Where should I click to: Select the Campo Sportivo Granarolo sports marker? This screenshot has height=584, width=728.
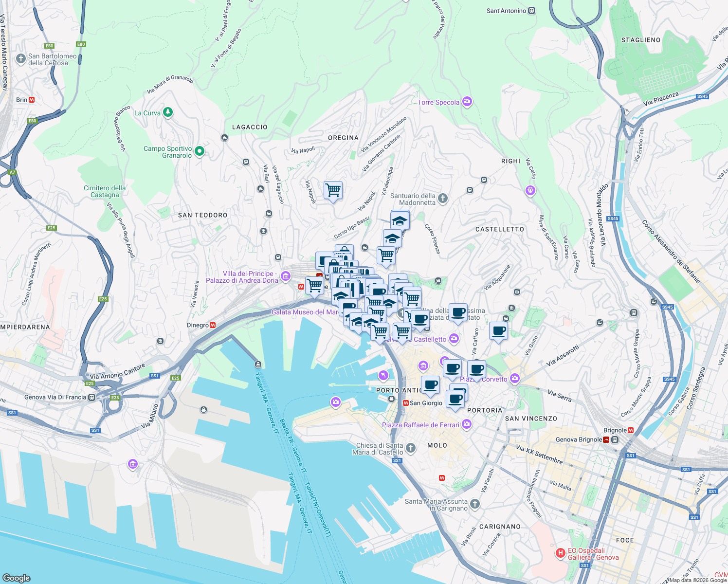pos(199,151)
